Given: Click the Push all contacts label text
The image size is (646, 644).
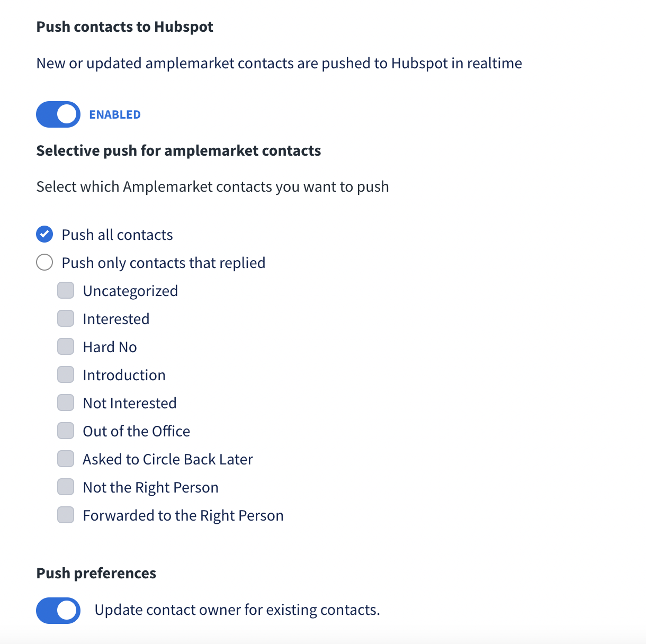Looking at the screenshot, I should [x=117, y=235].
